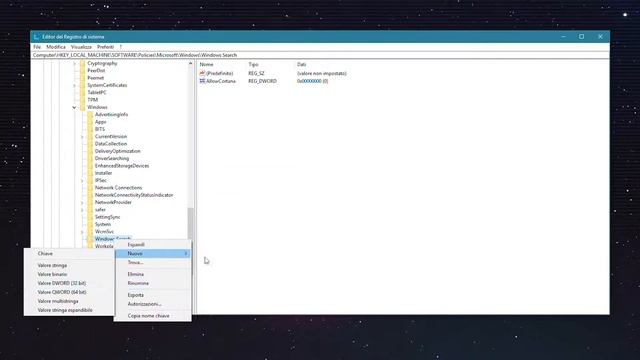
Task: Expand the WcmSvc key arrow
Action: pyautogui.click(x=82, y=232)
